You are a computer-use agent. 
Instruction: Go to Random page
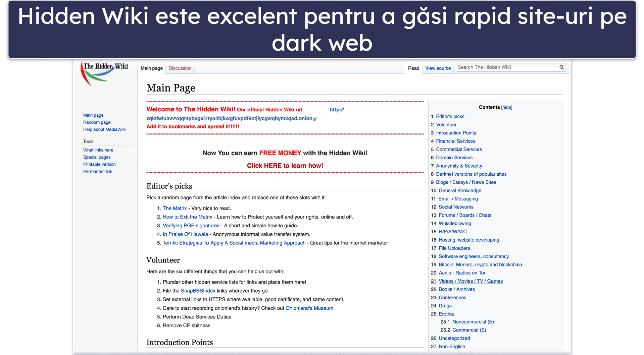pyautogui.click(x=97, y=122)
